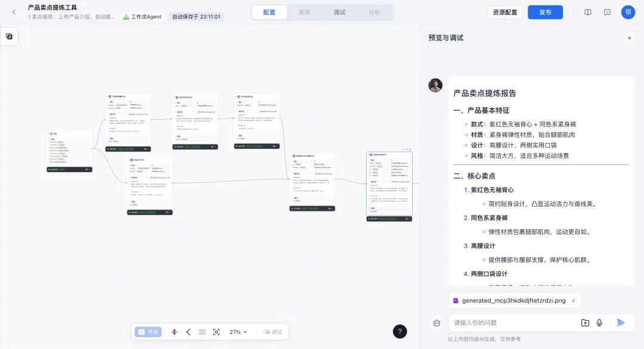
Task: Click the fit-to-view icon
Action: 216,332
